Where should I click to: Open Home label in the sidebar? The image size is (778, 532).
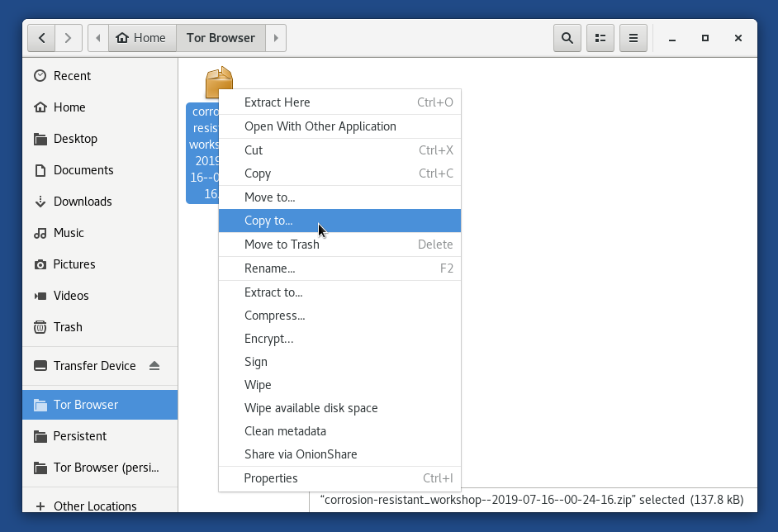69,107
